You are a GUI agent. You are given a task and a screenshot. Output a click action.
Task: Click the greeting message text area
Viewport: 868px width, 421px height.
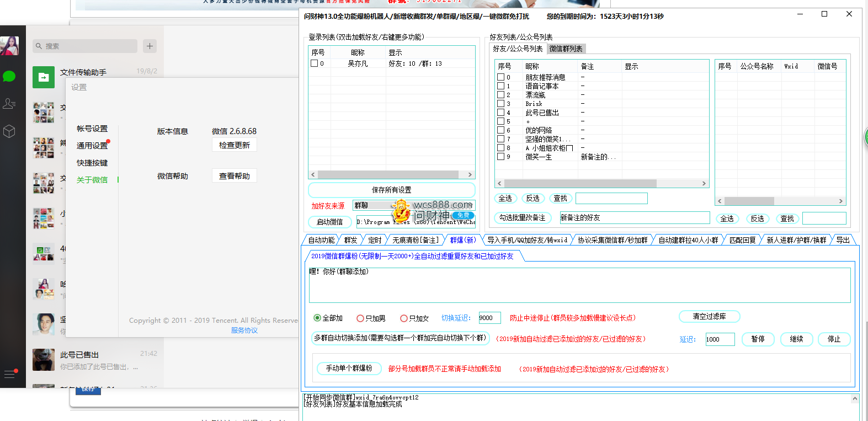tap(579, 285)
